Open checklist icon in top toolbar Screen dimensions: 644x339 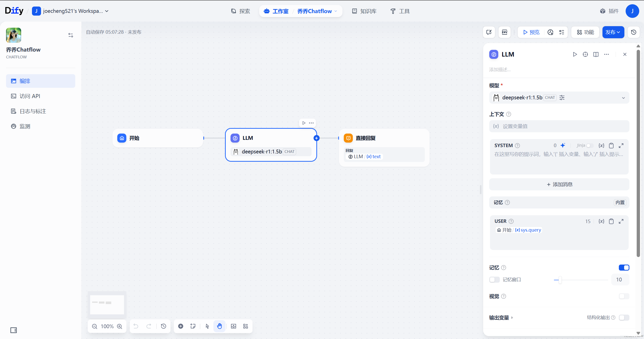(562, 32)
